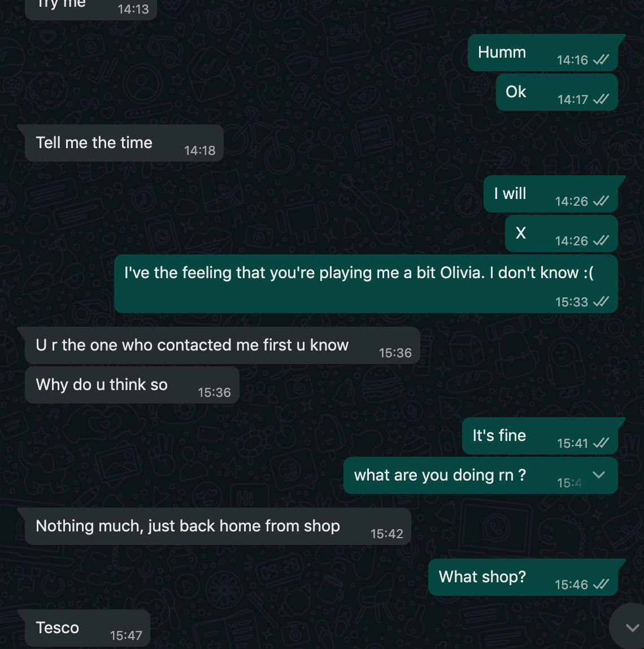Click read ticks on 'playing me a bit' message
644x649 pixels.
tap(601, 302)
